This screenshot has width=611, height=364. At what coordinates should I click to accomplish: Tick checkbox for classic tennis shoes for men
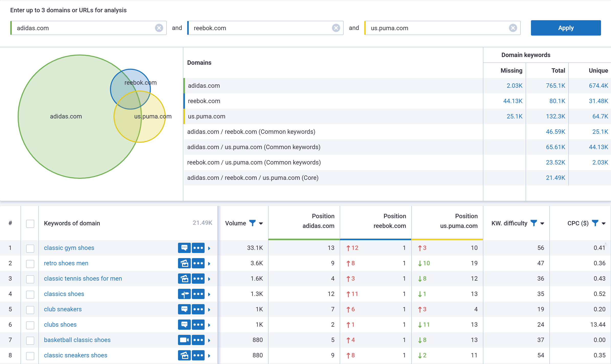coord(30,279)
